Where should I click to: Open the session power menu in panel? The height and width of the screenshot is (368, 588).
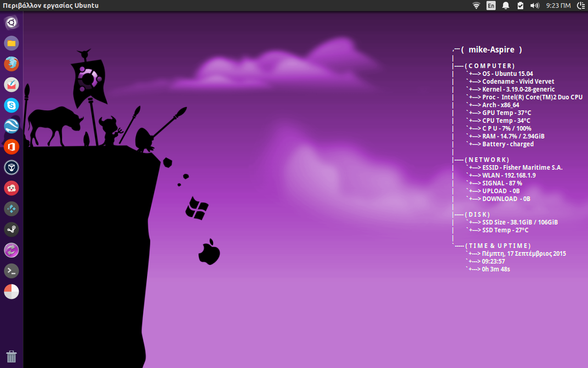[581, 6]
